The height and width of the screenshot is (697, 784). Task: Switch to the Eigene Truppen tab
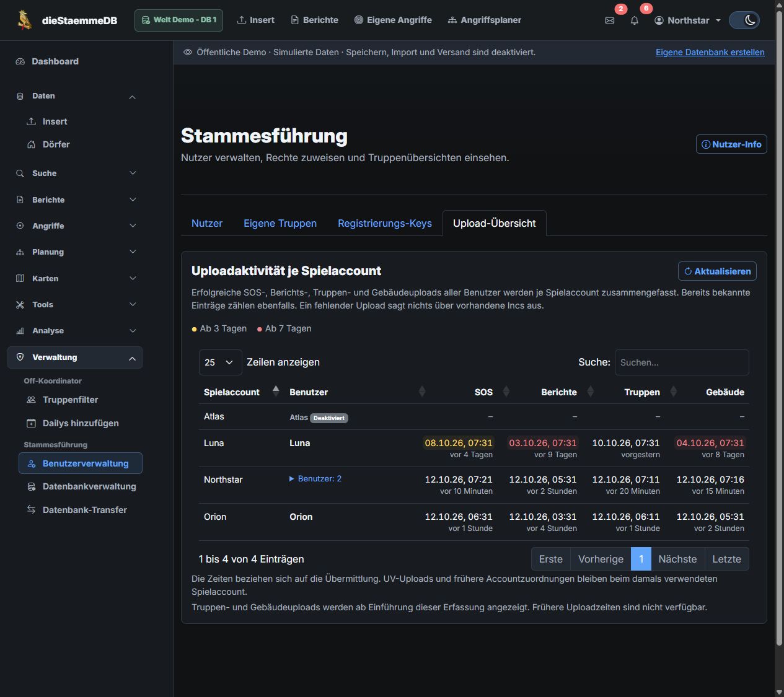[x=280, y=223]
